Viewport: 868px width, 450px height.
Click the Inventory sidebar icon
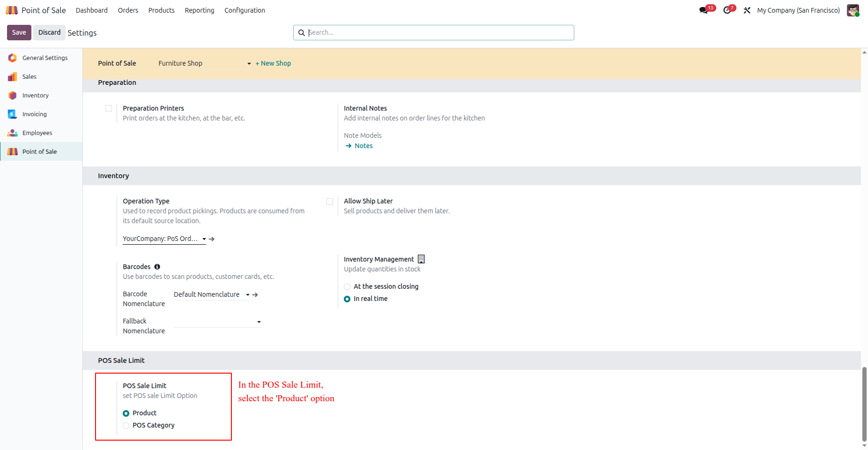13,95
